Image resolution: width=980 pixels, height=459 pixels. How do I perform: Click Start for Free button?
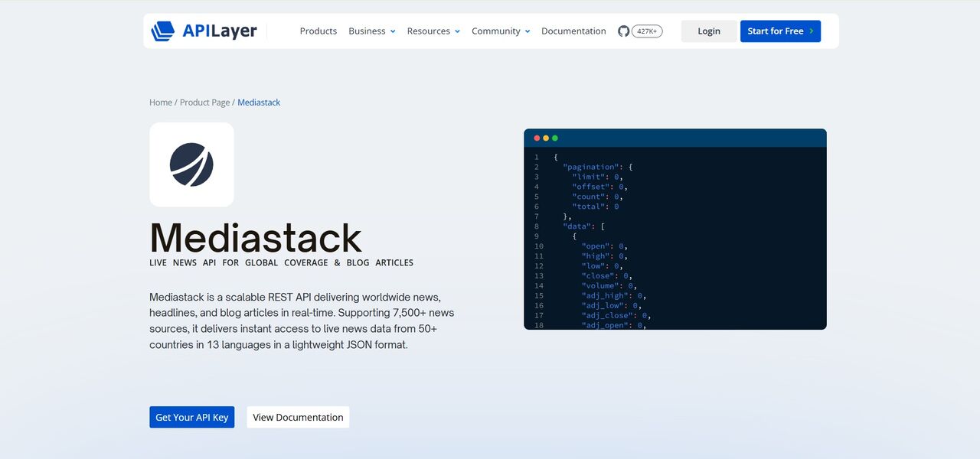coord(780,31)
